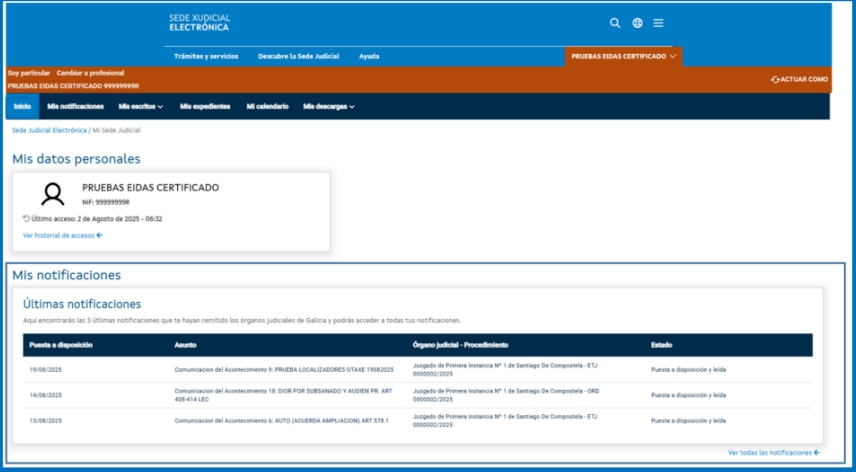Click Ver todas las notificaciones link
Image resolution: width=856 pixels, height=472 pixels.
773,453
